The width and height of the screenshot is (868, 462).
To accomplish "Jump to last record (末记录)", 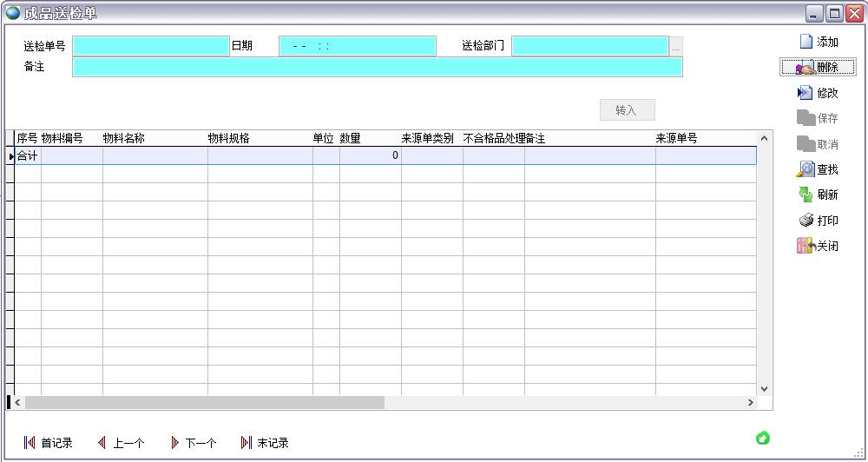I will point(247,443).
